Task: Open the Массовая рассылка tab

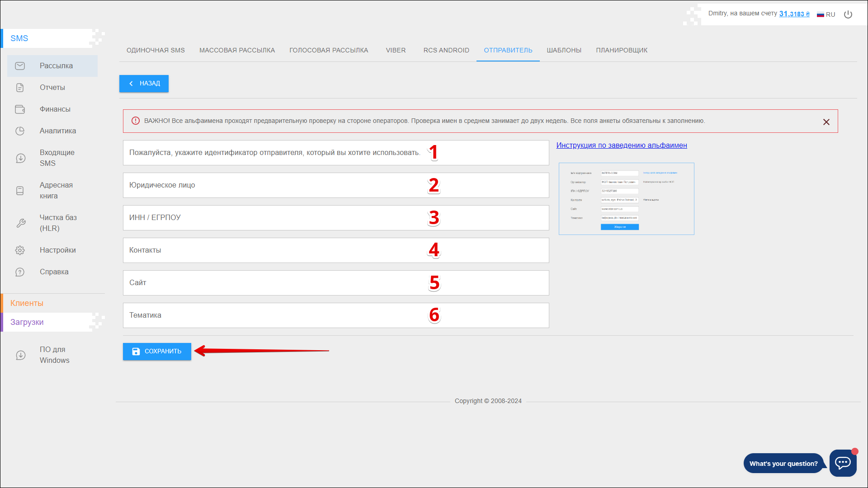Action: coord(237,50)
